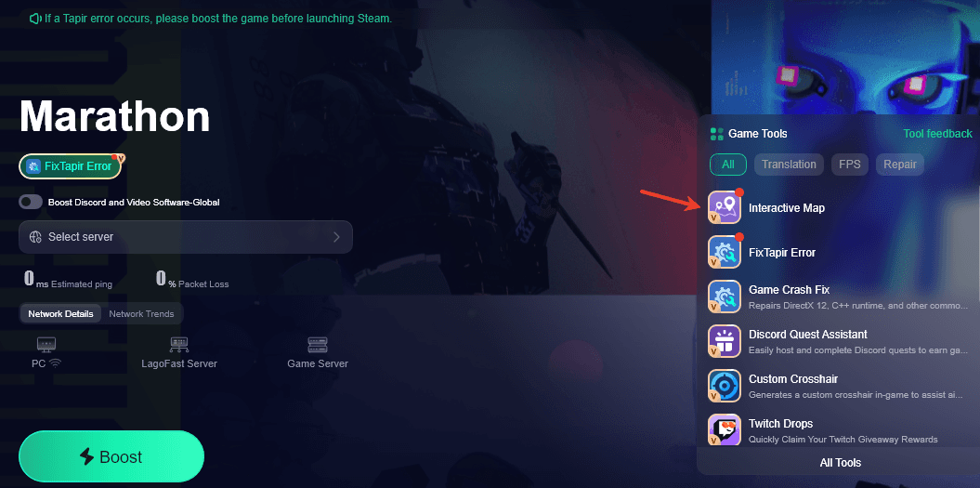Click the FixTapir Error tool icon in Game Tools

tap(725, 252)
